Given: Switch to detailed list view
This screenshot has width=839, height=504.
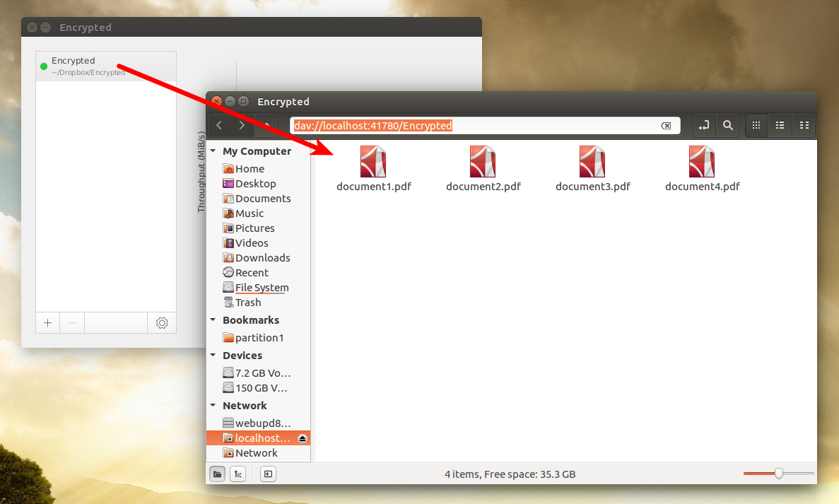Looking at the screenshot, I should tap(780, 125).
